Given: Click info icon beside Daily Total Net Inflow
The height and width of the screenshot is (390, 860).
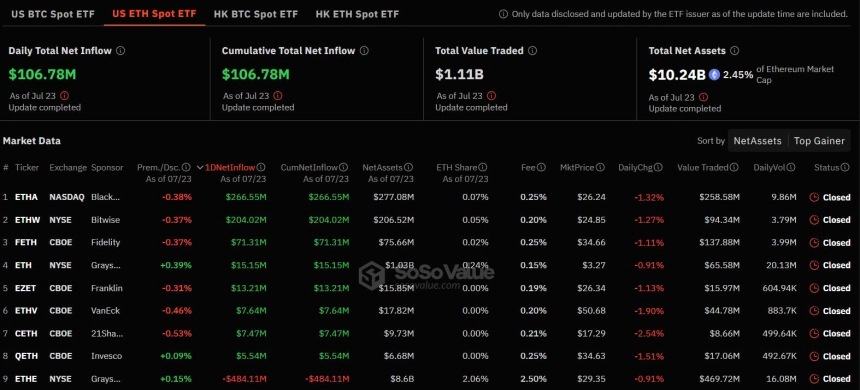Looking at the screenshot, I should (121, 50).
